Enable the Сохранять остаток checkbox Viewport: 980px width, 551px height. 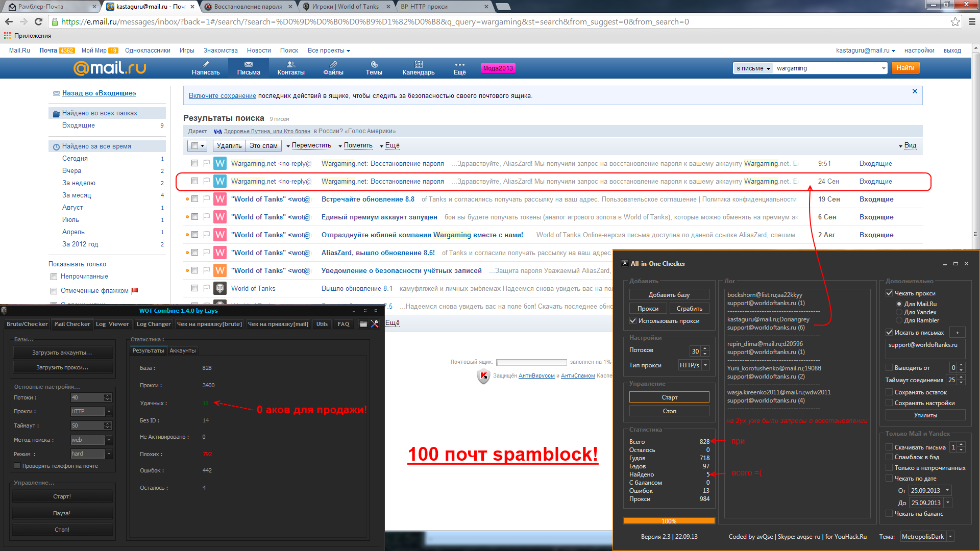coord(889,392)
